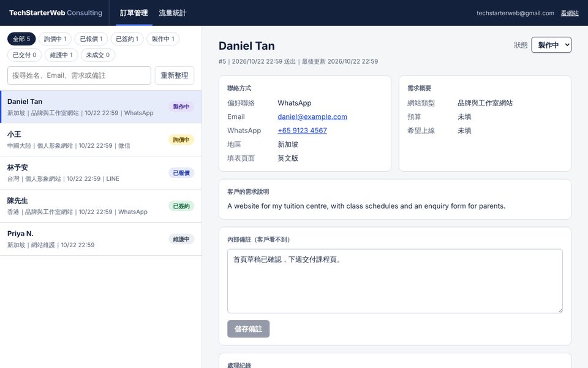Click the customer requirement text about tuition centre
The width and height of the screenshot is (588, 368).
tap(366, 206)
